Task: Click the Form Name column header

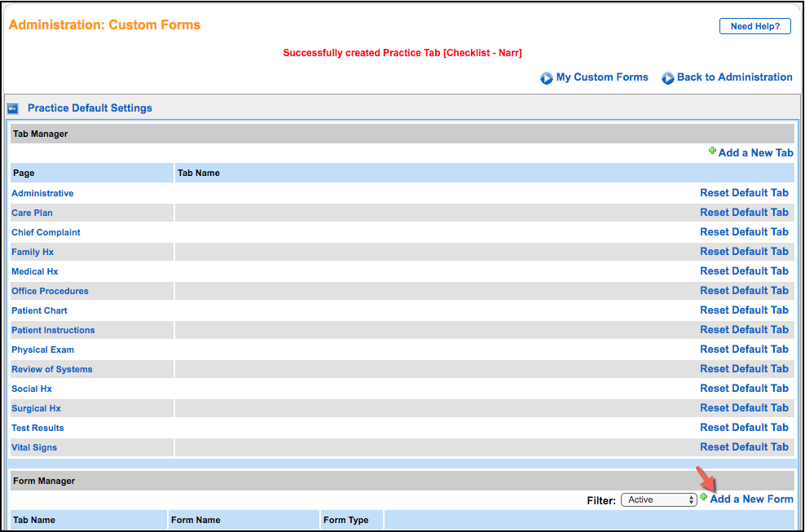Action: coord(196,520)
